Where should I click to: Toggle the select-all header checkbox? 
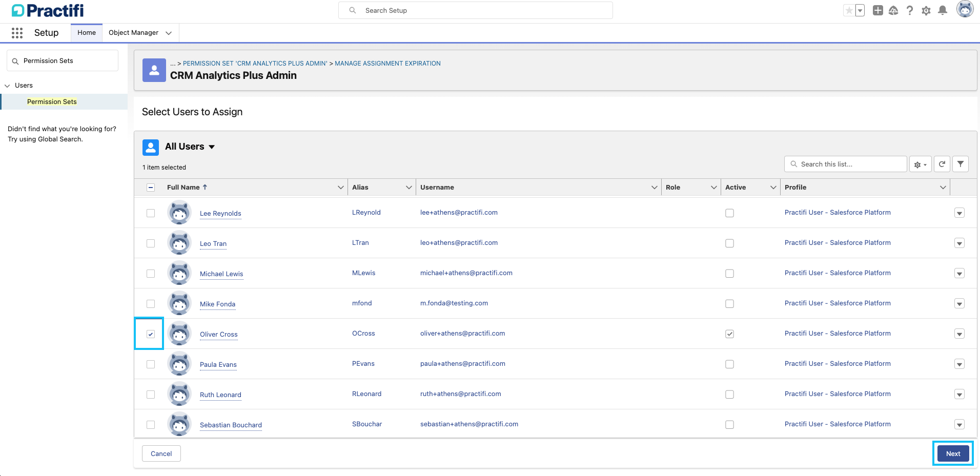[151, 188]
